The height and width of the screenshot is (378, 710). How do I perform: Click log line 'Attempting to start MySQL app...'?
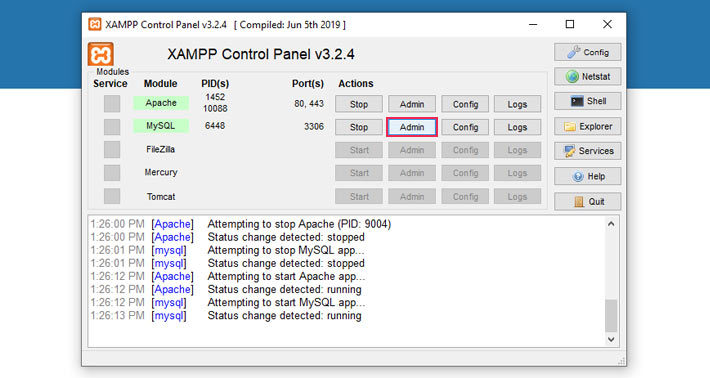286,303
